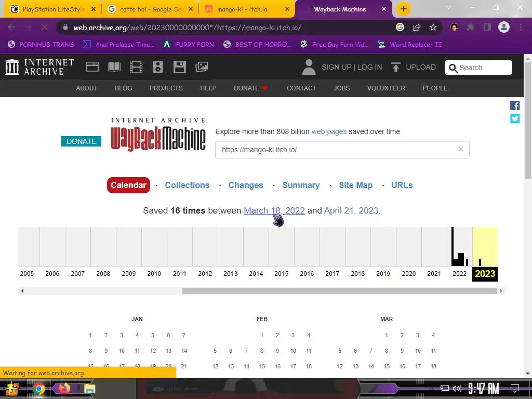This screenshot has width=532, height=399.
Task: Open PROJECTS in the archive nav
Action: coord(166,88)
